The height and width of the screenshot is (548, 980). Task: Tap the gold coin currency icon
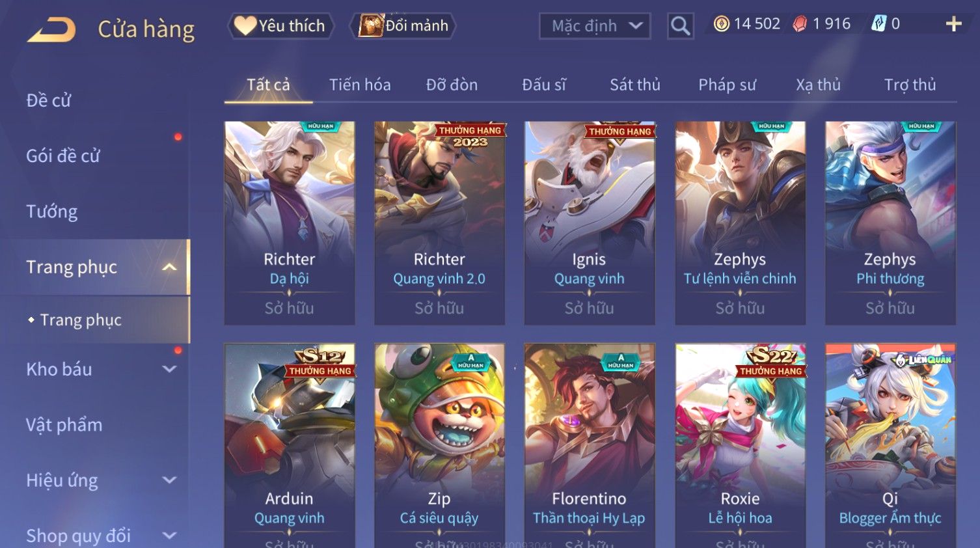(721, 24)
